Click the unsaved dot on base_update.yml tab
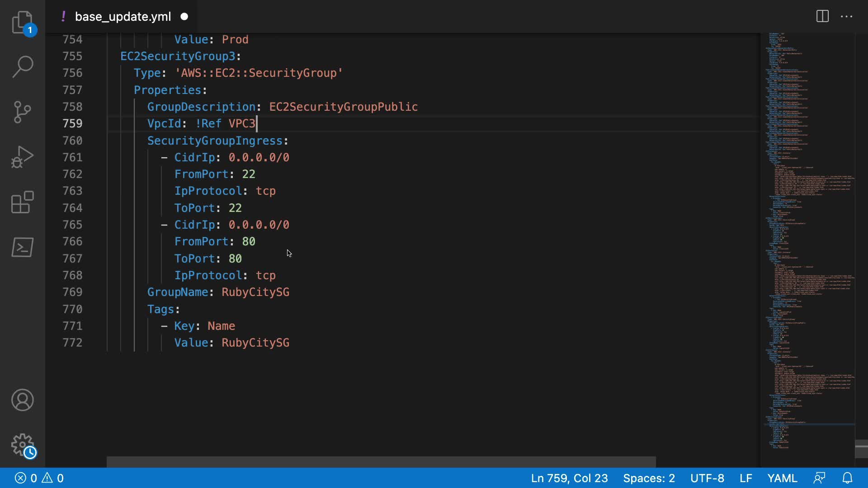This screenshot has width=868, height=488. 184,17
